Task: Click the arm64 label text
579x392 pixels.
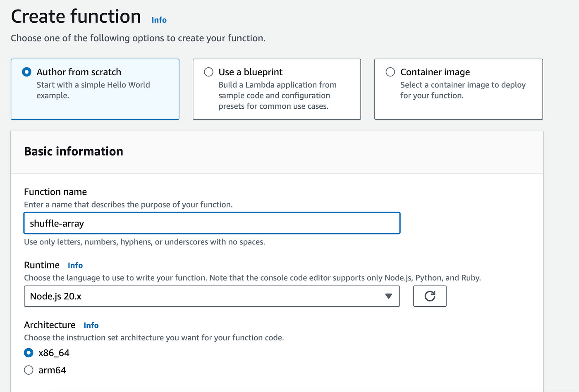Action: tap(52, 370)
